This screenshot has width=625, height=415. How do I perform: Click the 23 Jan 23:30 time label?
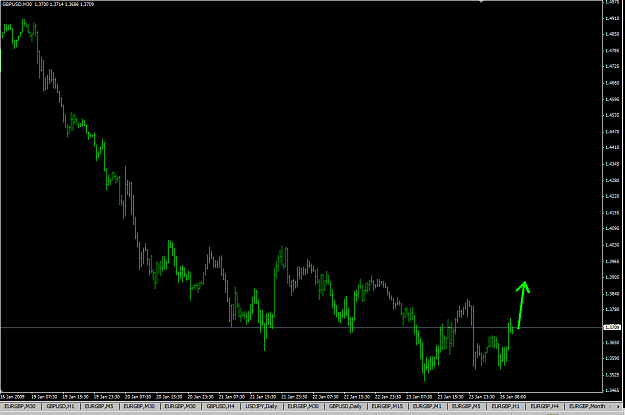click(482, 397)
